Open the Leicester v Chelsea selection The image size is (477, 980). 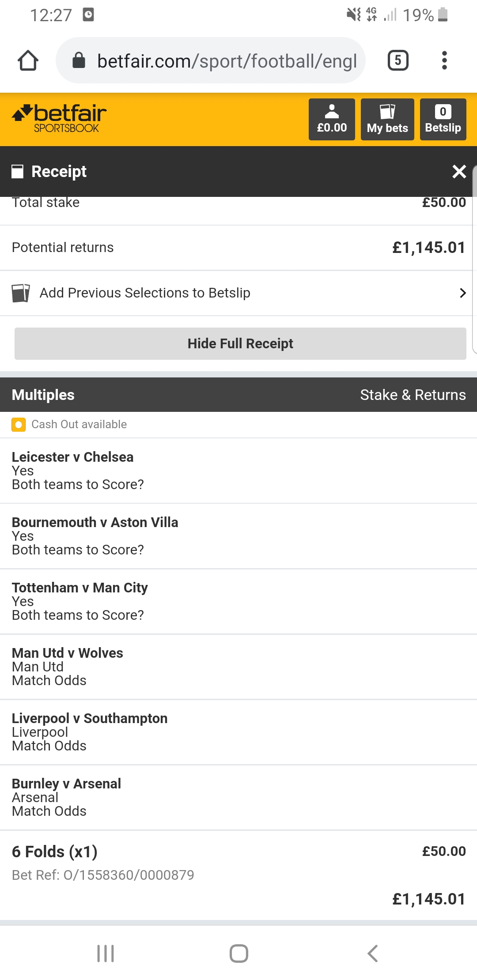point(238,471)
